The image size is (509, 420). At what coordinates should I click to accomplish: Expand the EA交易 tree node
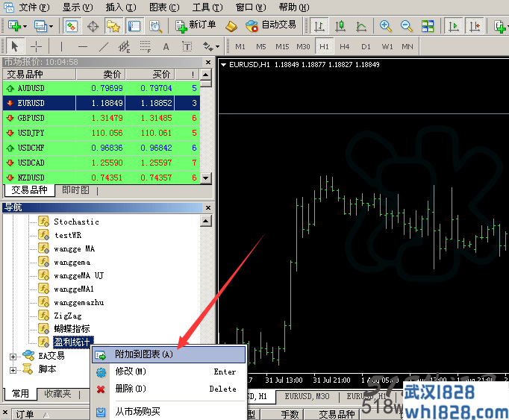(x=13, y=357)
